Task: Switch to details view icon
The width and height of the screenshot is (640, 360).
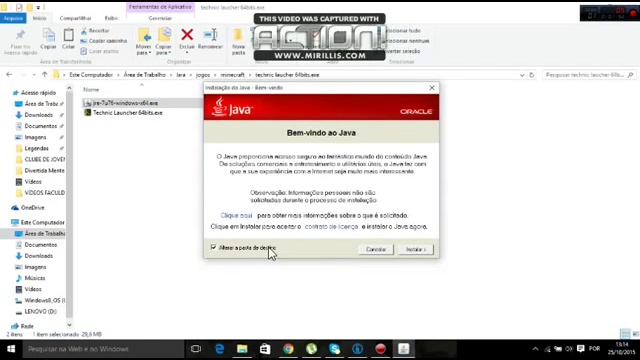Action: [x=625, y=334]
